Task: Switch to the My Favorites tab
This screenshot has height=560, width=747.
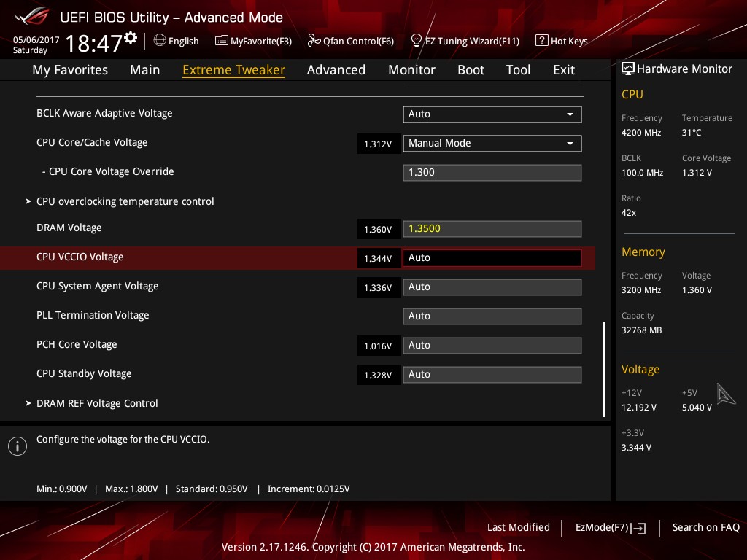Action: click(x=70, y=70)
